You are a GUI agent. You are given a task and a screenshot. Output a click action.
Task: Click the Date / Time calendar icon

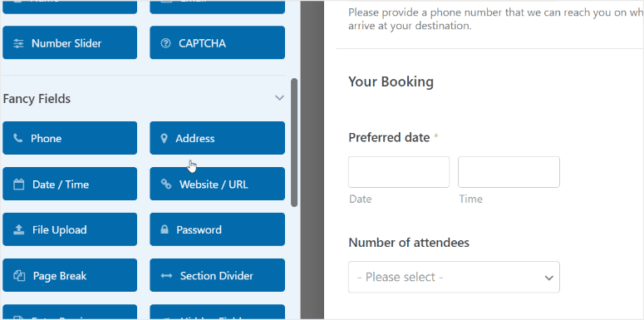[19, 185]
